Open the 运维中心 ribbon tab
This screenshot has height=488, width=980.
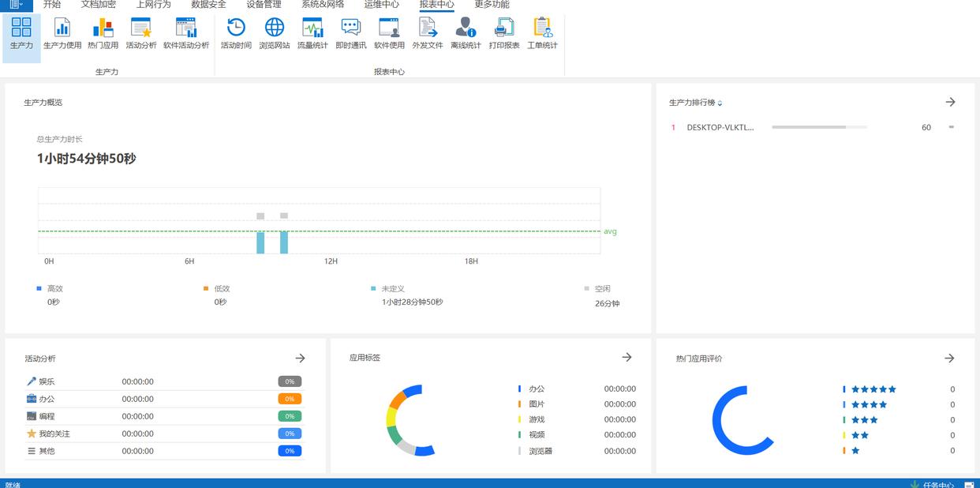(x=382, y=5)
